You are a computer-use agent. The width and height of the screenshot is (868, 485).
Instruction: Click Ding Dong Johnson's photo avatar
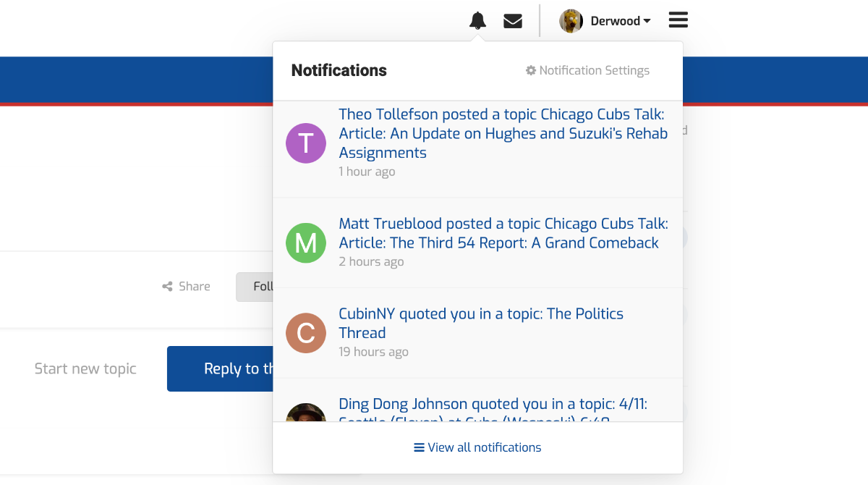[x=306, y=413]
